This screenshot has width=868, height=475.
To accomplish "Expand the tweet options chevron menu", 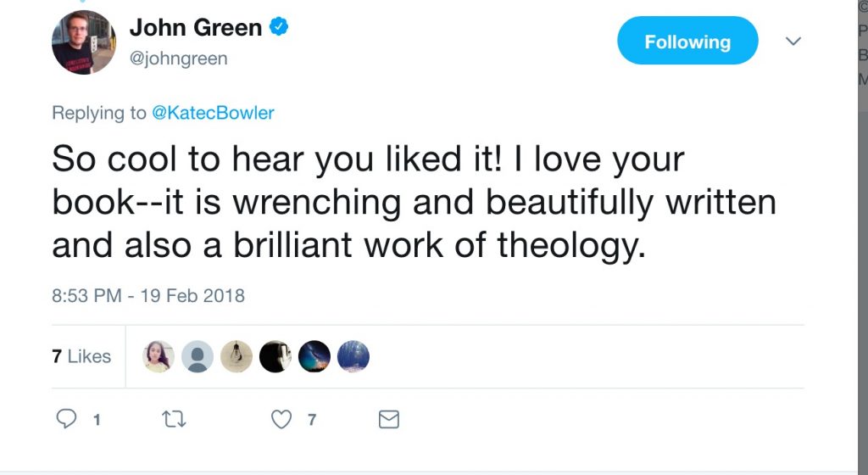I will 793,42.
